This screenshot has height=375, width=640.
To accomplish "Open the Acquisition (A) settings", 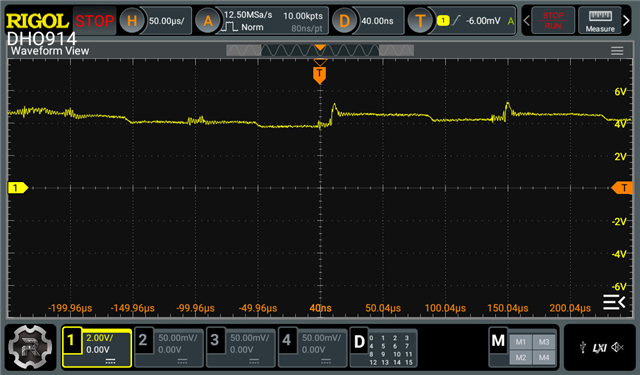I will click(x=208, y=20).
